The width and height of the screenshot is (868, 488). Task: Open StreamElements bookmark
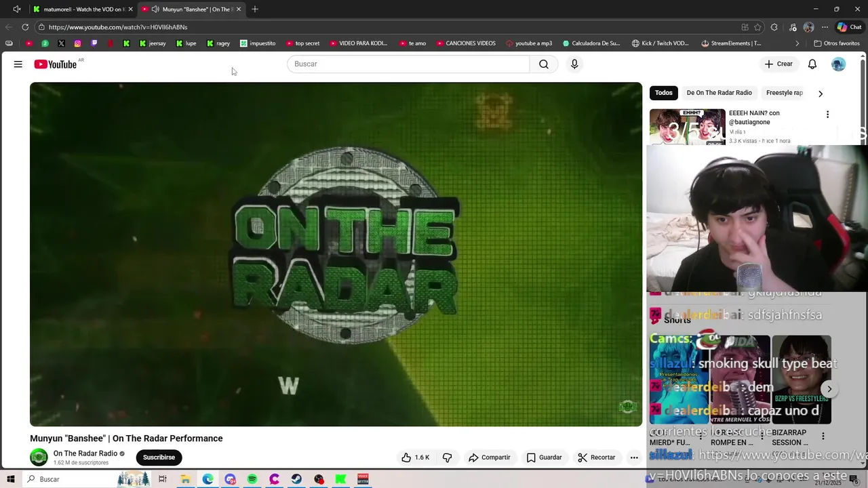coord(731,43)
